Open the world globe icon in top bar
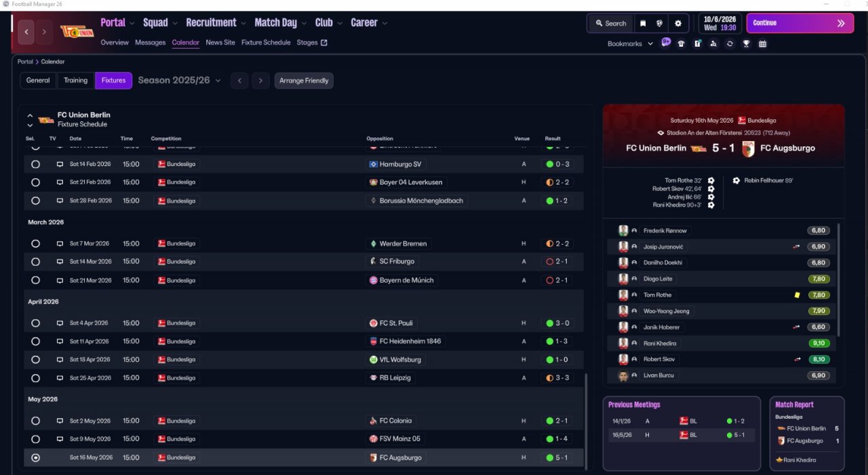The height and width of the screenshot is (475, 868). click(x=659, y=23)
